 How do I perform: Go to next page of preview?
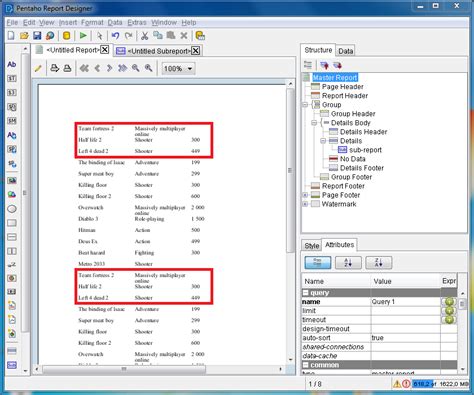(x=109, y=68)
